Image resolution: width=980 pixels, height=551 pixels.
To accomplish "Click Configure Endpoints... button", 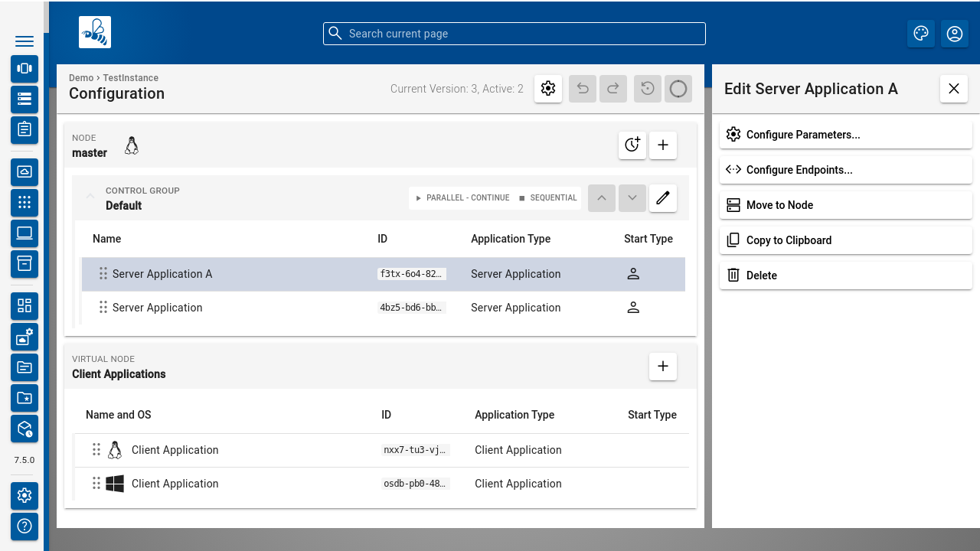I will point(846,170).
